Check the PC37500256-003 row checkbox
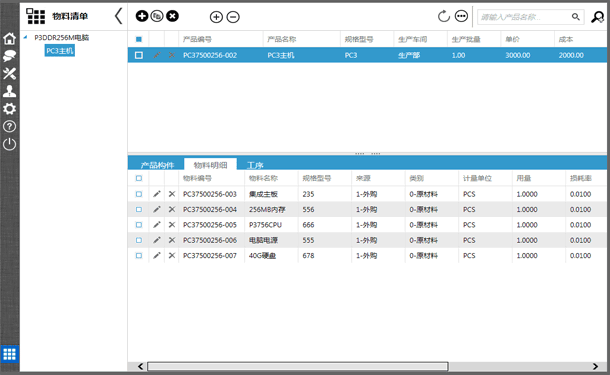This screenshot has width=610, height=375. coord(139,194)
